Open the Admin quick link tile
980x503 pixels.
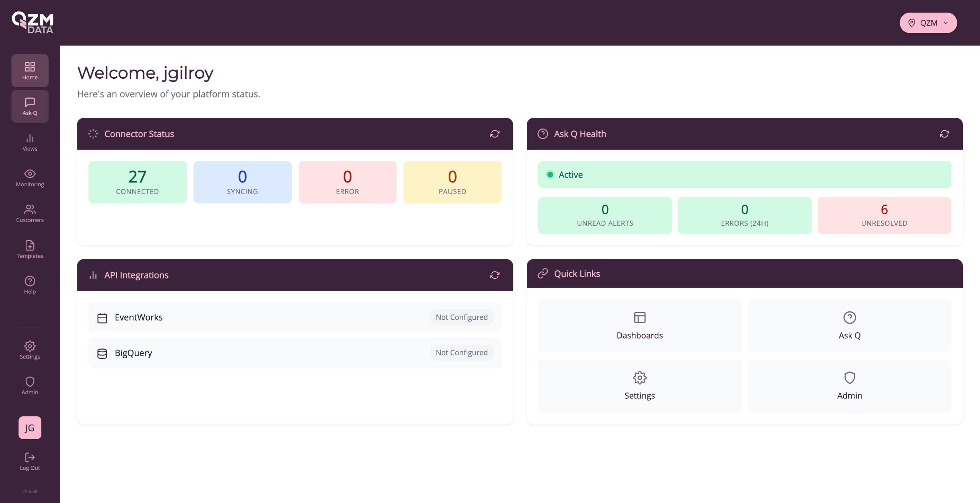point(849,386)
